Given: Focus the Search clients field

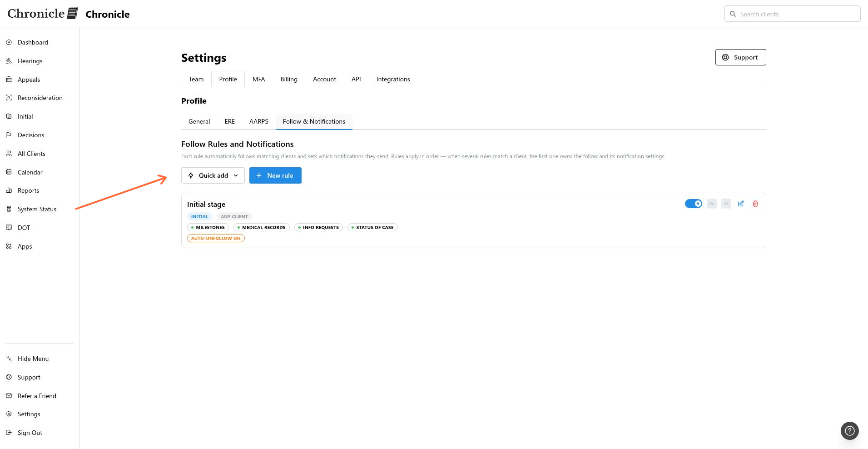Looking at the screenshot, I should 792,14.
